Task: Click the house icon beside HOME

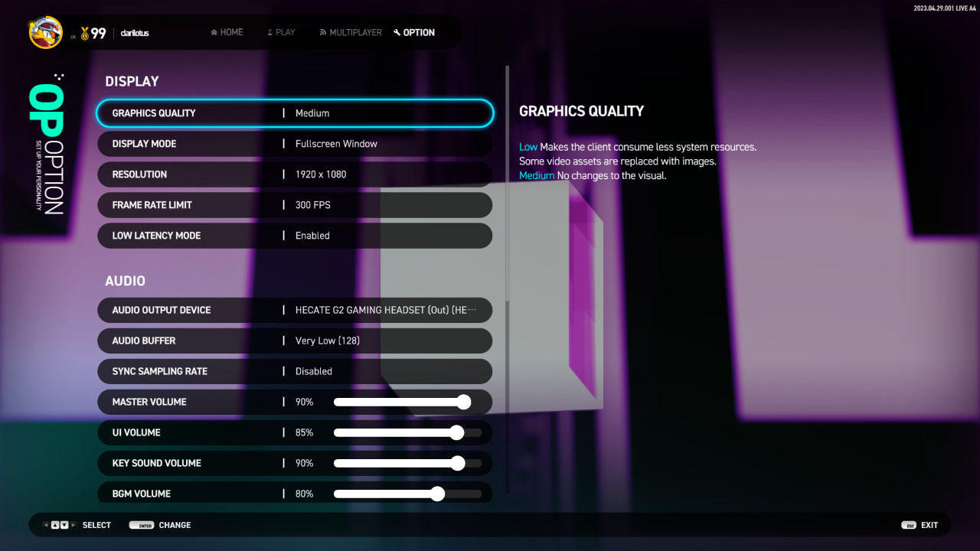Action: point(214,33)
